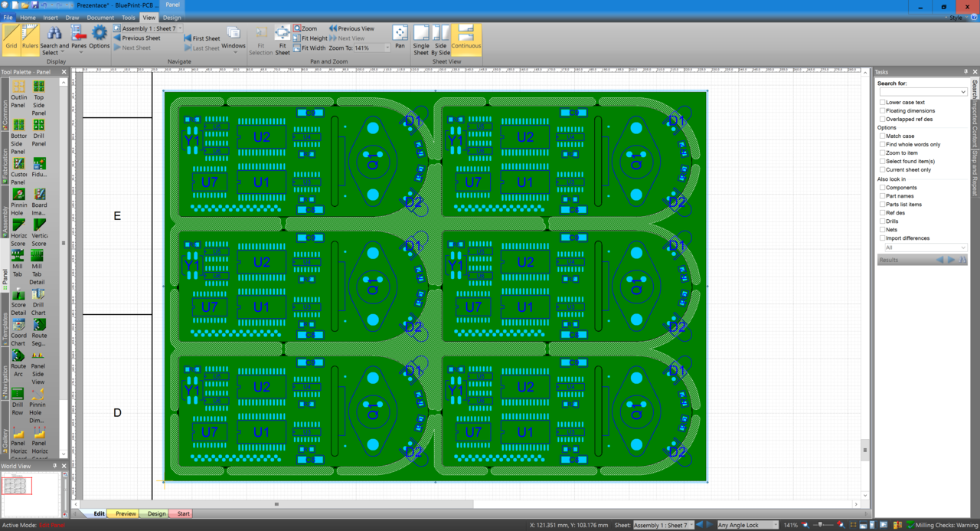The image size is (980, 531).
Task: Select the Score Detail tool
Action: [x=18, y=303]
